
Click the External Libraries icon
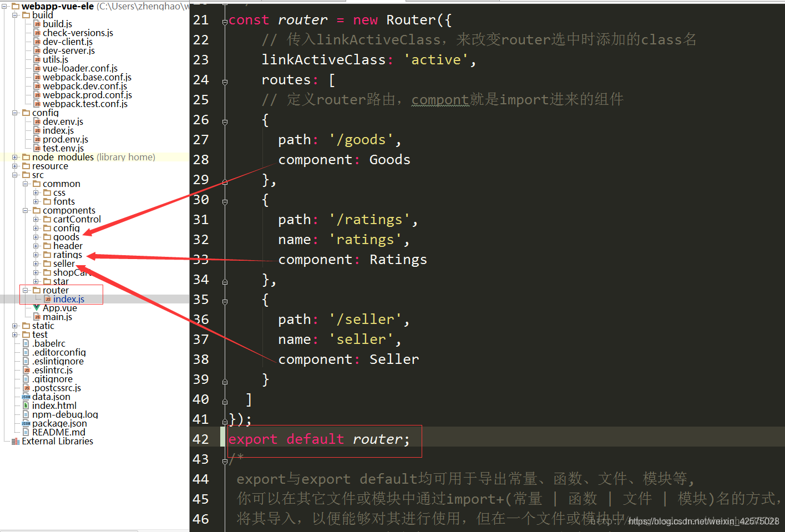point(16,442)
